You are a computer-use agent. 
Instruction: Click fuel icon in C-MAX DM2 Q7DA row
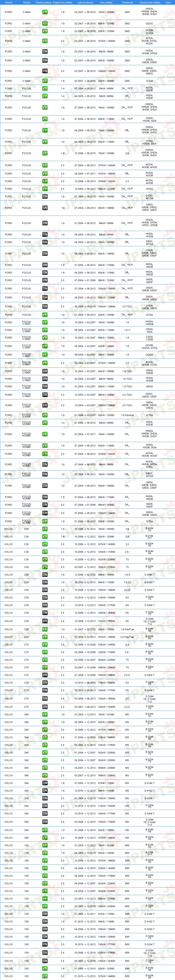click(45, 81)
